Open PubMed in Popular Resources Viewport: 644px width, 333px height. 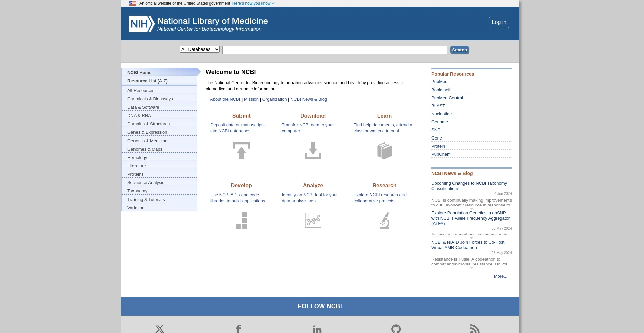[x=439, y=82]
